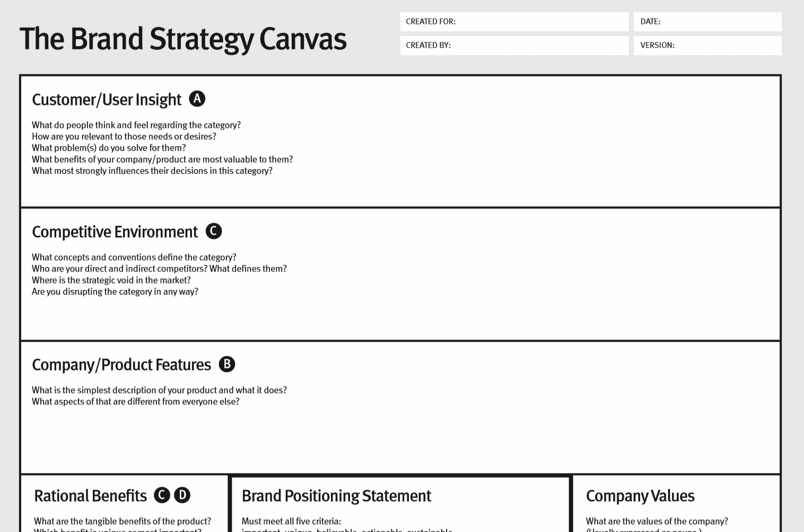Screen dimensions: 804x532
Task: Click the Created For input field
Action: click(541, 22)
